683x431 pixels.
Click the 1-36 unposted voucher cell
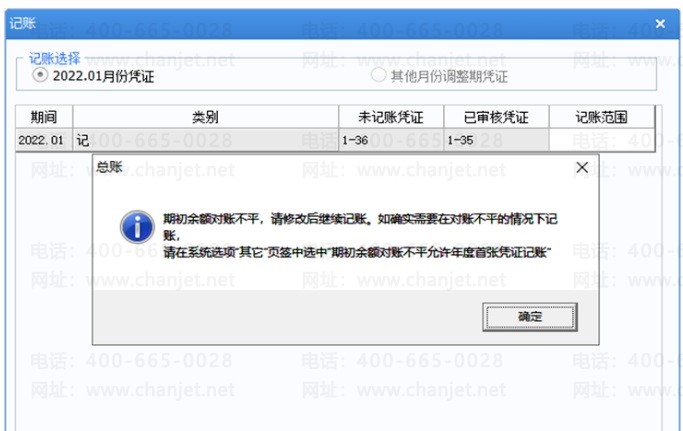(391, 140)
